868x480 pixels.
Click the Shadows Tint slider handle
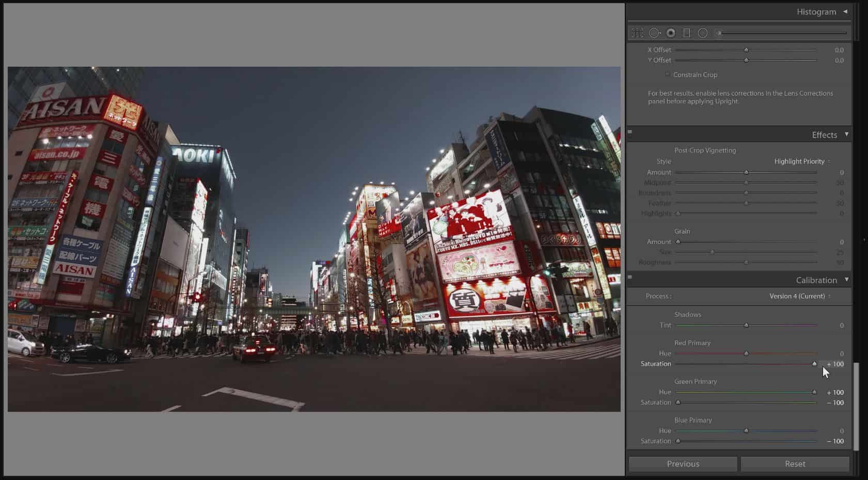pos(746,326)
